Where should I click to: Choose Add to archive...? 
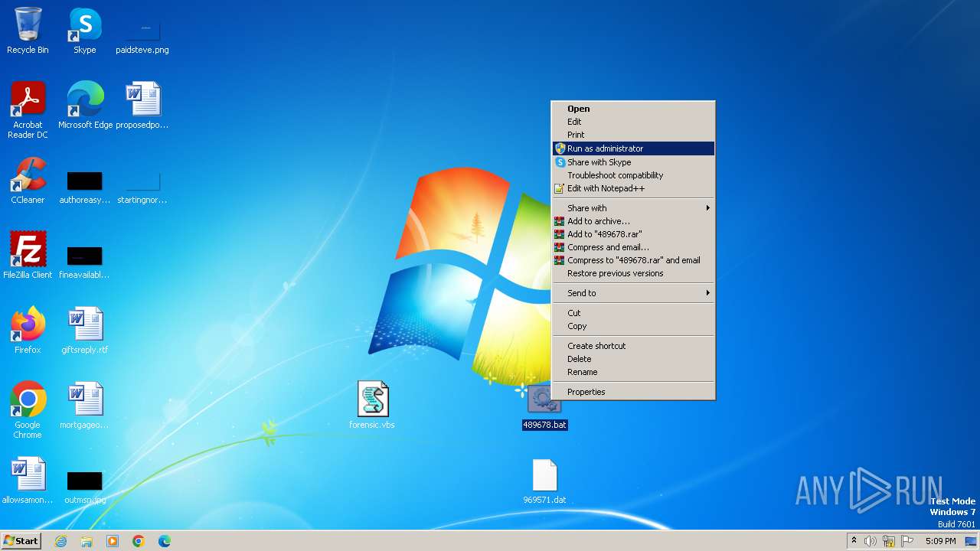click(633, 221)
